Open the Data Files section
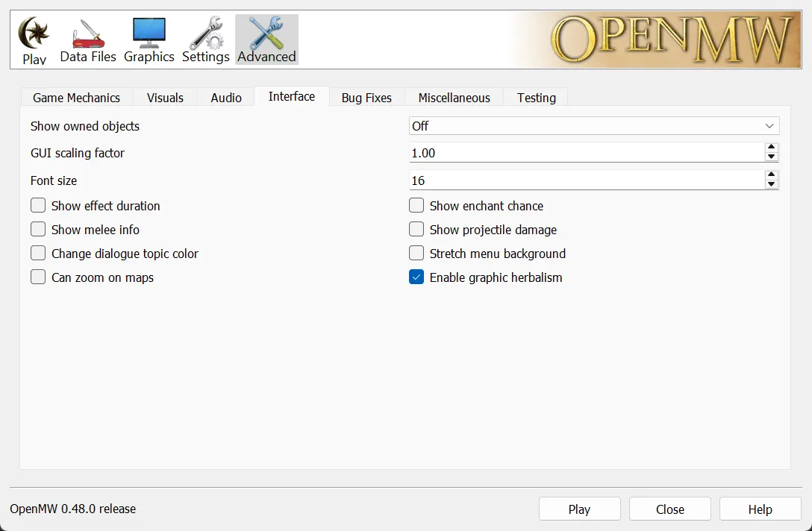This screenshot has width=812, height=531. tap(88, 40)
